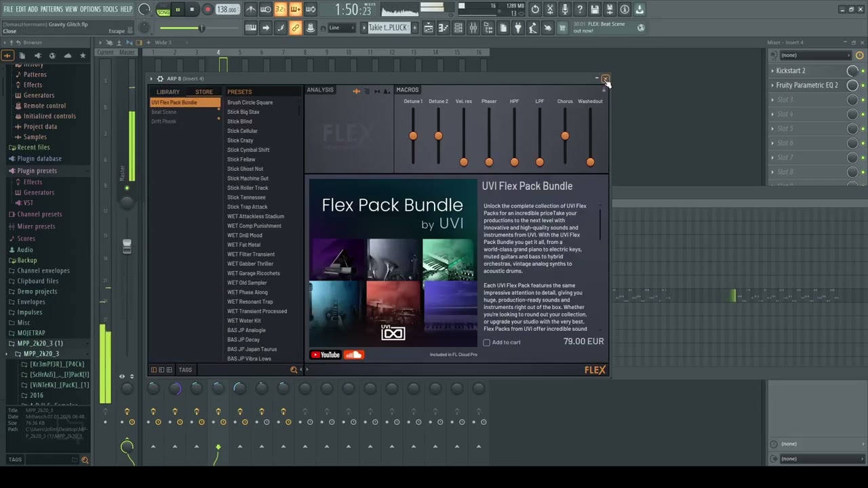Select Fruity Parametric EQ 2 slot
The image size is (868, 488).
(x=807, y=85)
